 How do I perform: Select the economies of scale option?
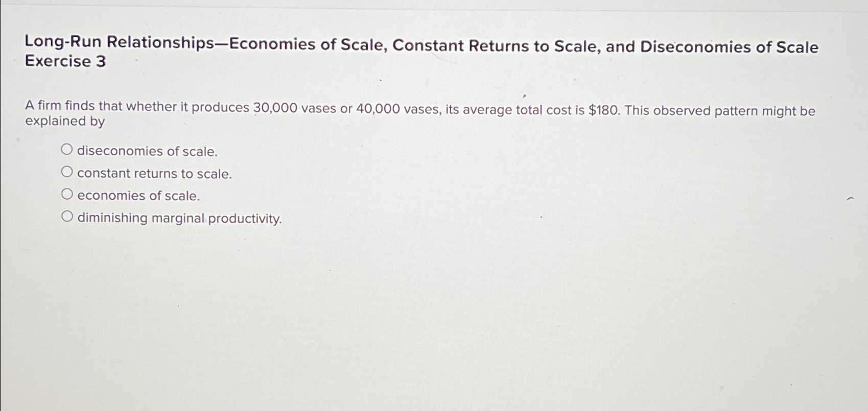pyautogui.click(x=68, y=193)
